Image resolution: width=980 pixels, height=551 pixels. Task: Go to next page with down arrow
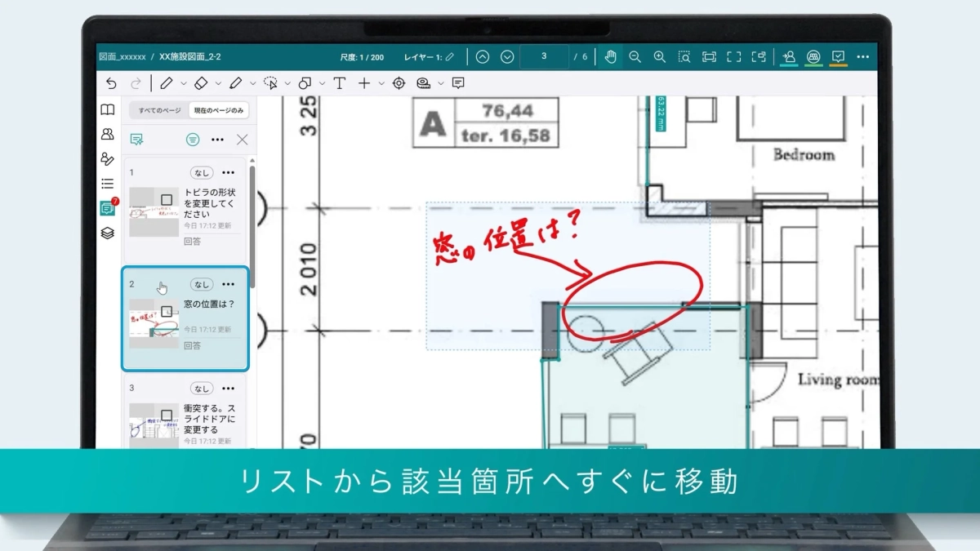pos(507,56)
